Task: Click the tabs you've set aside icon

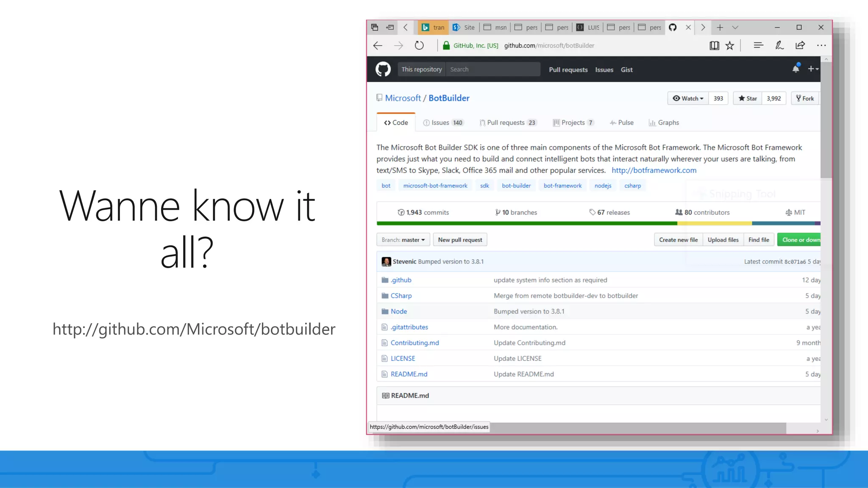Action: click(x=375, y=28)
